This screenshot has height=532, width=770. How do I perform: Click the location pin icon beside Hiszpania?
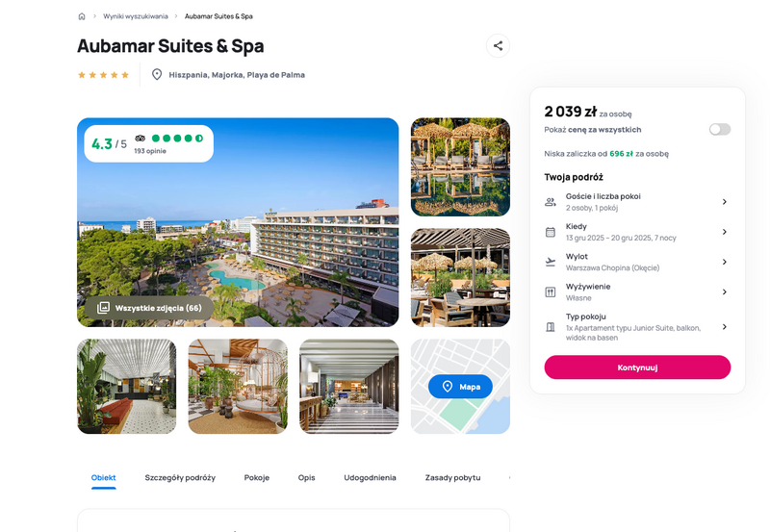click(x=157, y=75)
